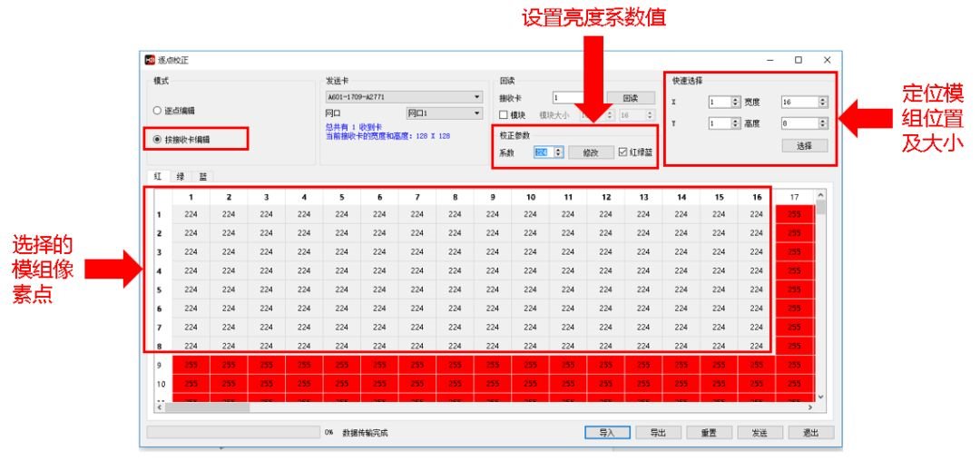Click the 高度 input field showing 8

point(800,123)
